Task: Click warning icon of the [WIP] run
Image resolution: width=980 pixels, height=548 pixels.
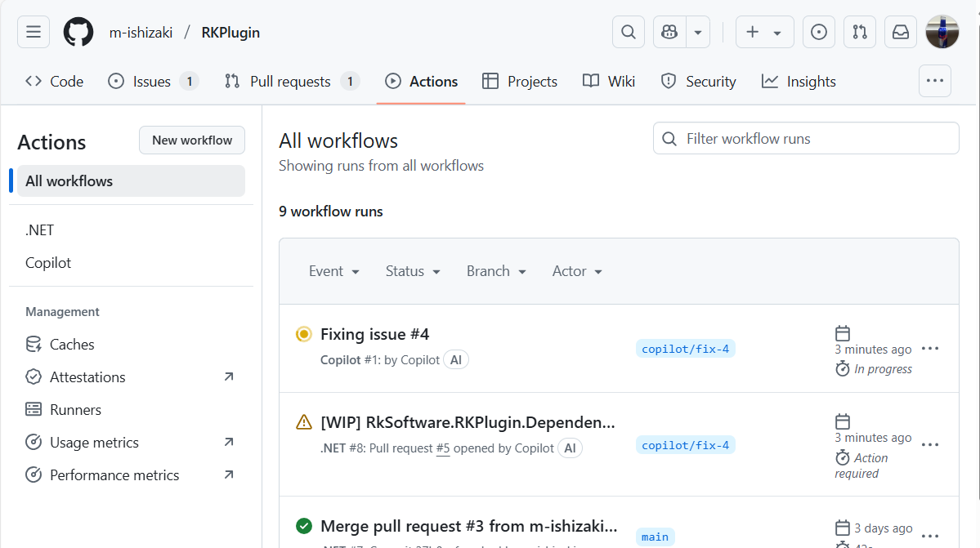Action: [x=304, y=422]
